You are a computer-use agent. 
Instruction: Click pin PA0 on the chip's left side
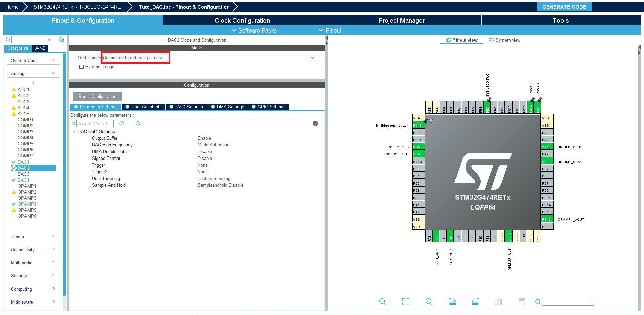point(419,198)
